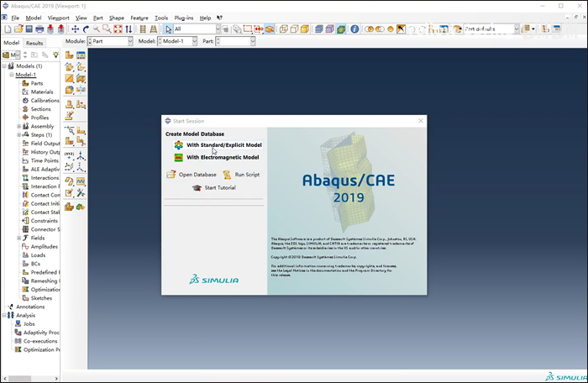Switch to the Model tab
Screen dimensions: 588x383
[12, 43]
